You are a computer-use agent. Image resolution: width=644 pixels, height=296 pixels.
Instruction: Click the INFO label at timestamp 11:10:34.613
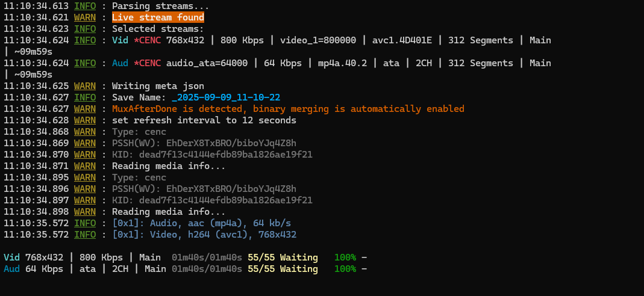[84, 6]
